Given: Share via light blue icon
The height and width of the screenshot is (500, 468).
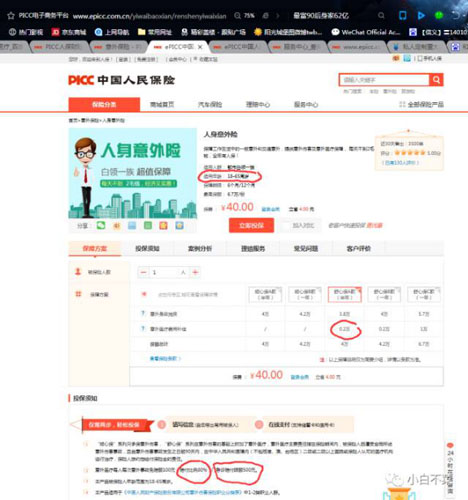Looking at the screenshot, I should pyautogui.click(x=132, y=226).
